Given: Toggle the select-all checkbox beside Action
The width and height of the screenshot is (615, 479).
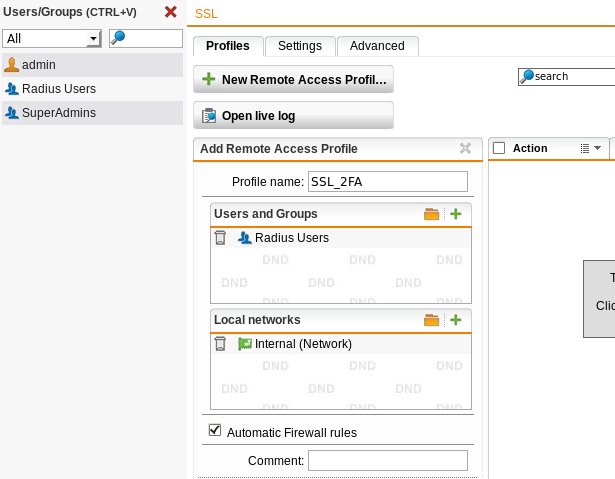Looking at the screenshot, I should [499, 148].
